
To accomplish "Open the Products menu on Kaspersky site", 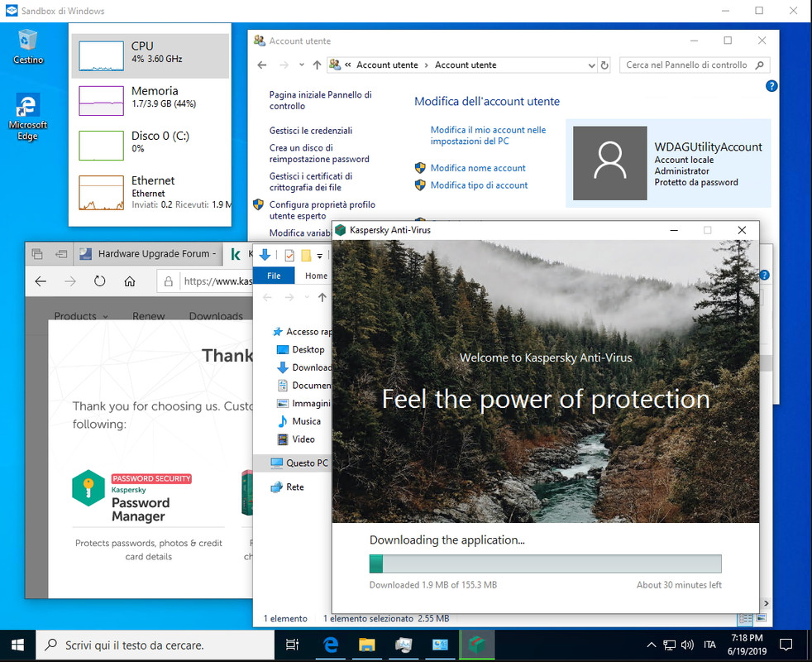I will click(x=81, y=316).
